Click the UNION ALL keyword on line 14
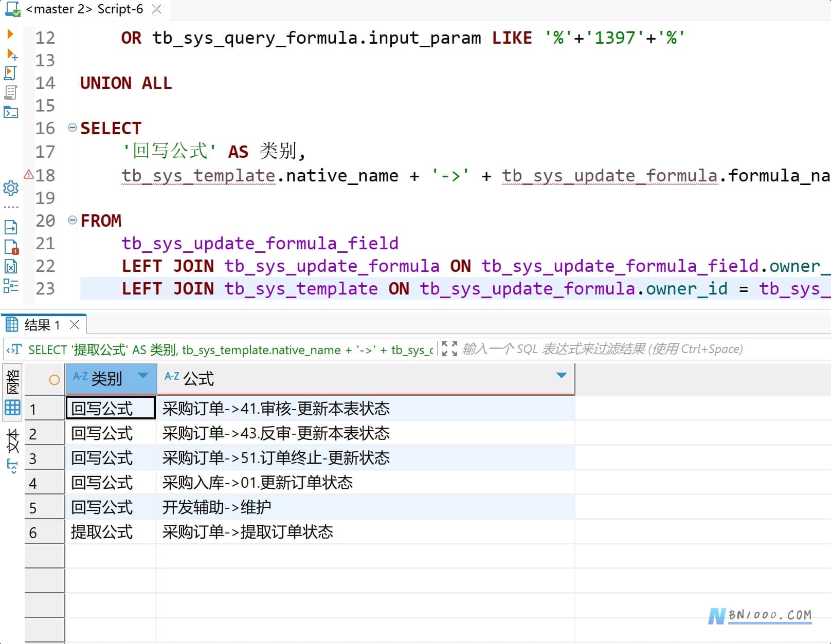Screen dimensions: 831x644 [126, 83]
